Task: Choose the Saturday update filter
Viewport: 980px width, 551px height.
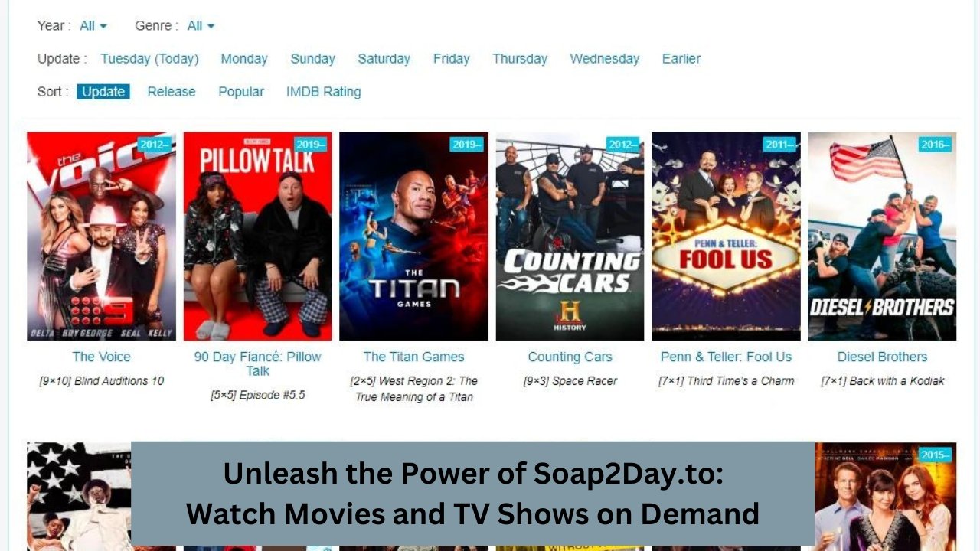Action: click(x=384, y=59)
